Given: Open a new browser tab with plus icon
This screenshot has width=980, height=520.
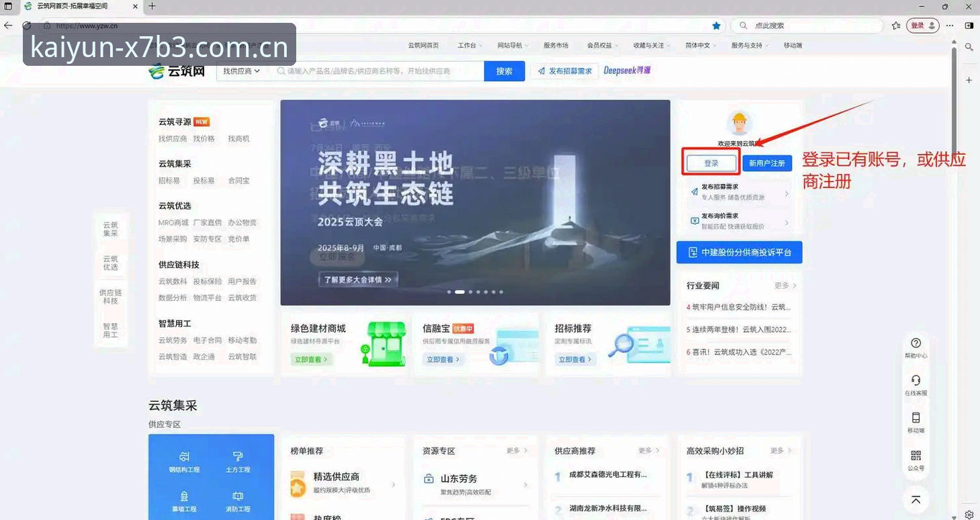Looking at the screenshot, I should [x=152, y=6].
